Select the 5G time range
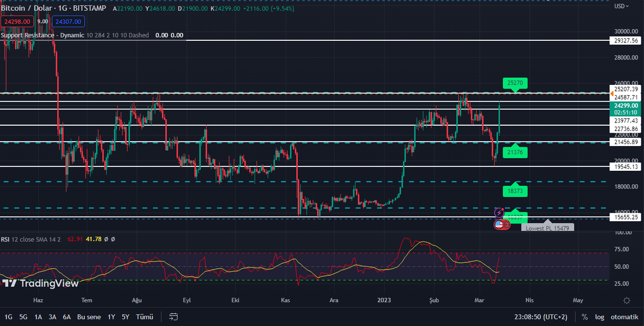 click(x=24, y=317)
